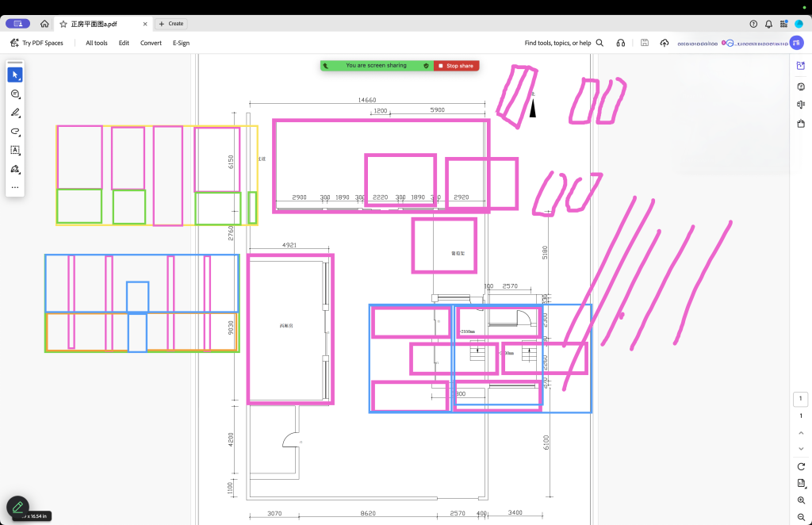The width and height of the screenshot is (812, 525).
Task: Go to next page with down chevron
Action: (801, 449)
